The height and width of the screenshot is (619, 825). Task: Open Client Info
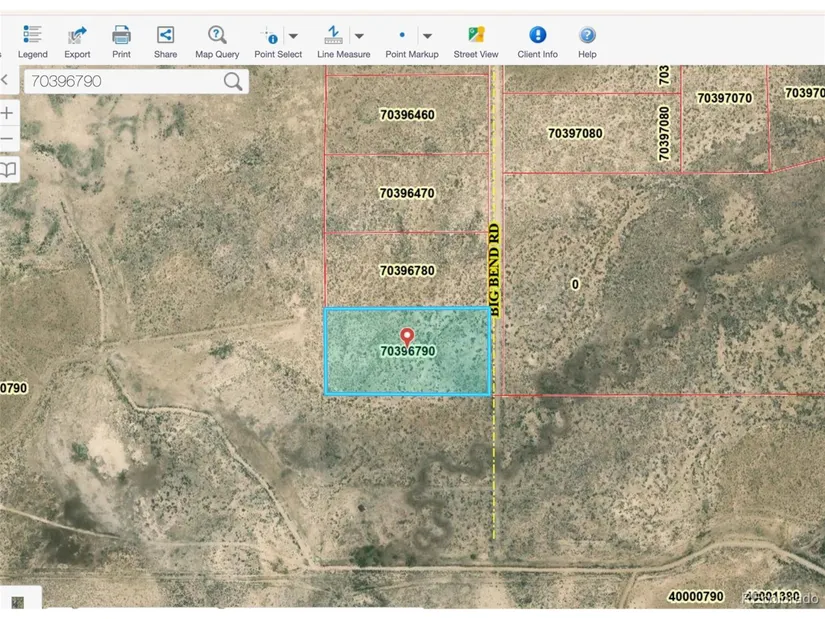[x=537, y=36]
